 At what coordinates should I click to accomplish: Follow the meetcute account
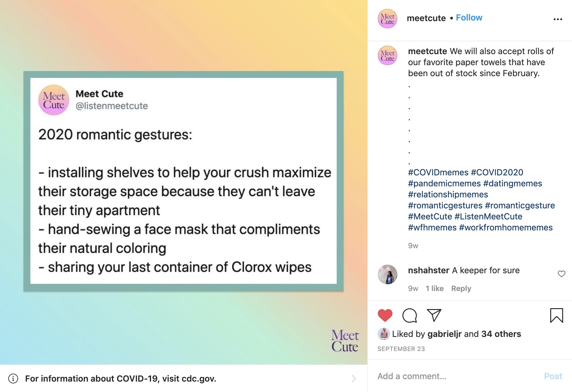(x=469, y=18)
